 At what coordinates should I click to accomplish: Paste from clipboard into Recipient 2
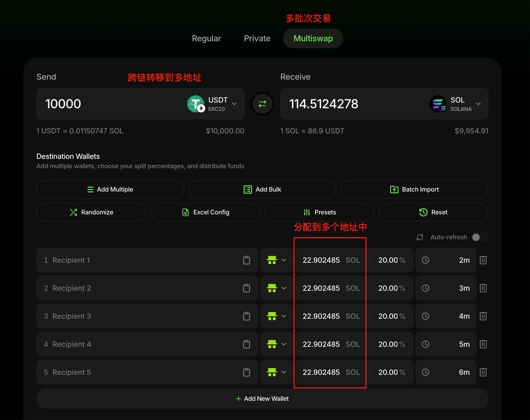pyautogui.click(x=247, y=288)
